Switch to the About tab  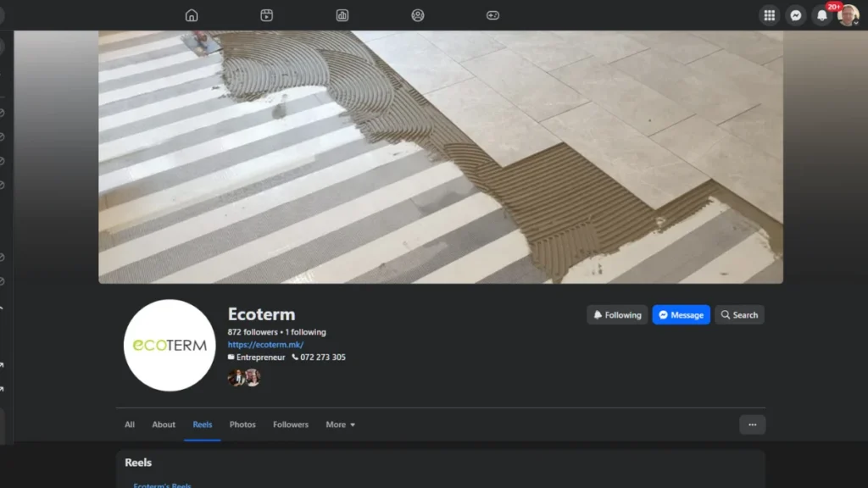(164, 424)
